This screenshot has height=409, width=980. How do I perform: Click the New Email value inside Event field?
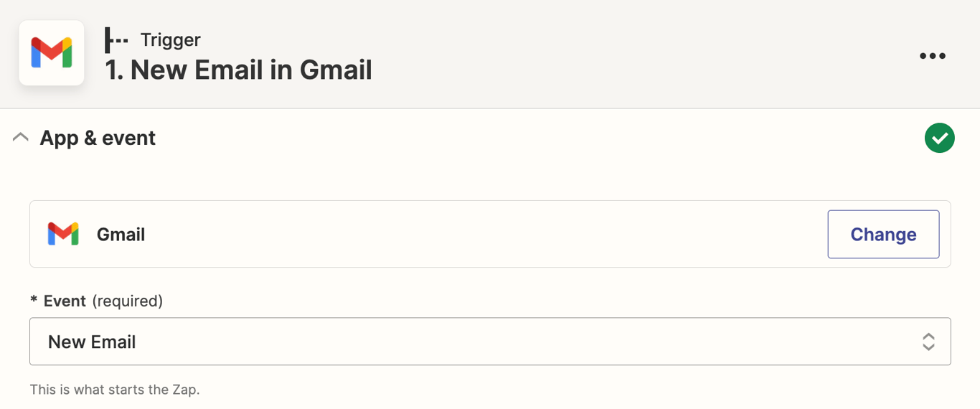92,342
